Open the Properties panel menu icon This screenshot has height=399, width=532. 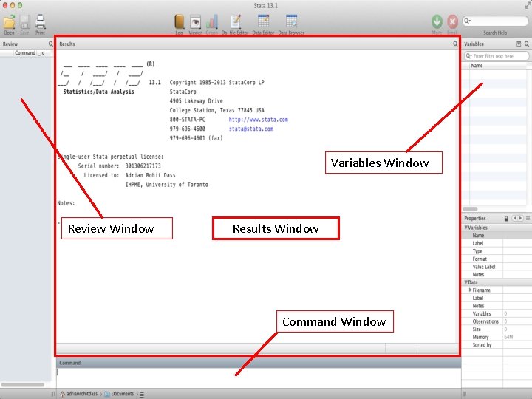click(x=528, y=218)
